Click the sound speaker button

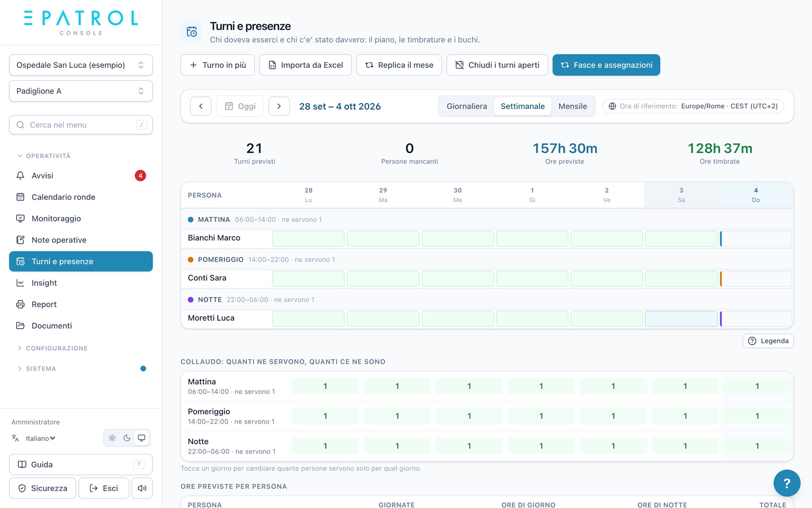(142, 488)
